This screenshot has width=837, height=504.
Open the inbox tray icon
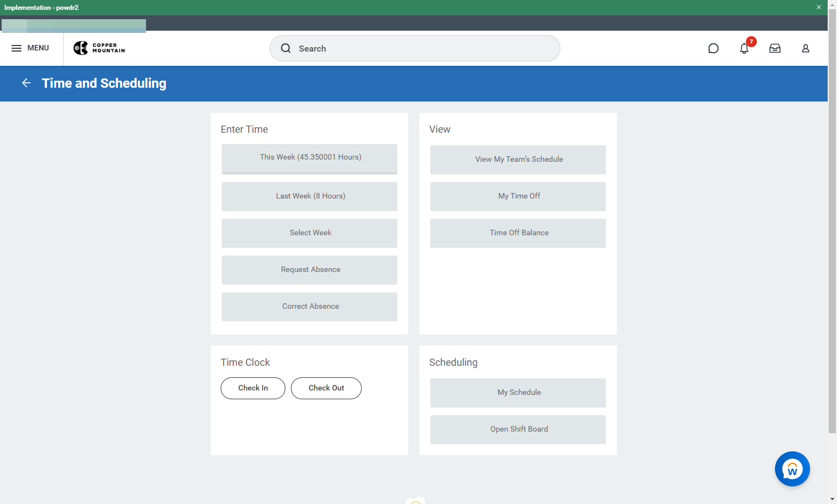click(775, 48)
